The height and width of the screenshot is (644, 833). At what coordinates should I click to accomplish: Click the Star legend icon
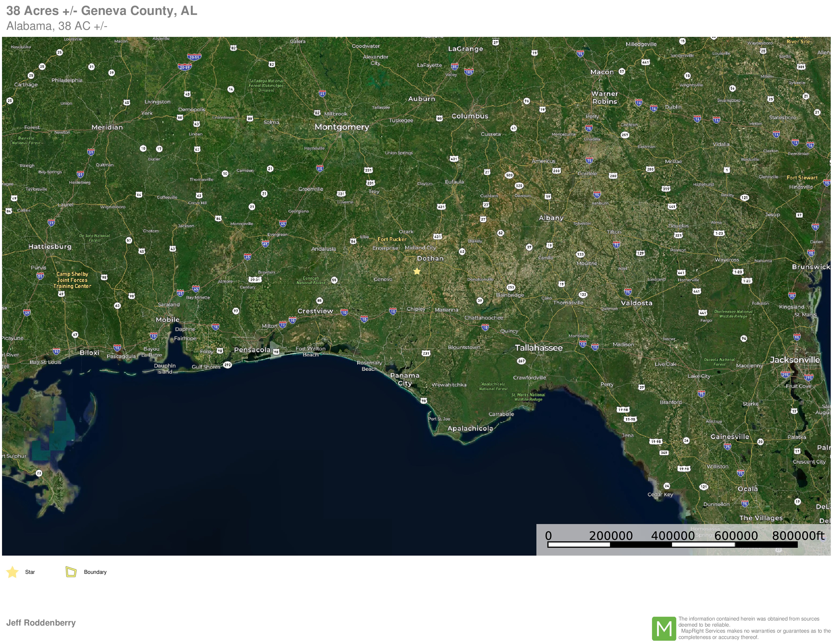[13, 572]
